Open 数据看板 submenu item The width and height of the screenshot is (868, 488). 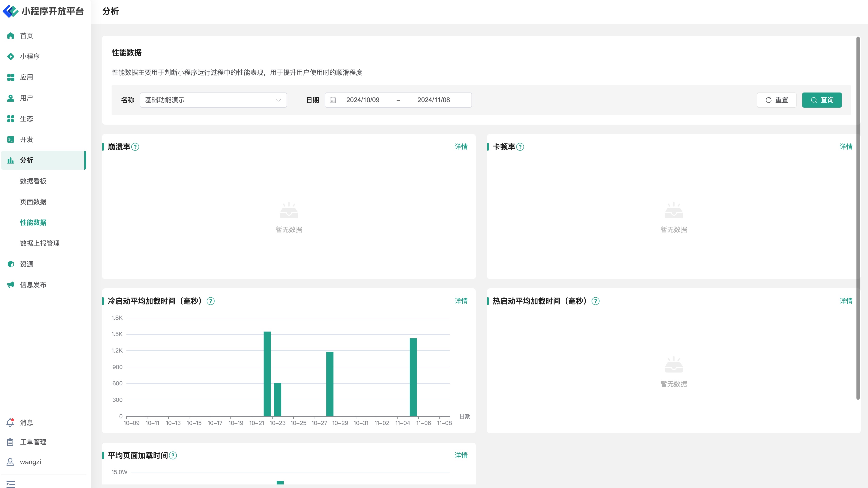tap(33, 181)
